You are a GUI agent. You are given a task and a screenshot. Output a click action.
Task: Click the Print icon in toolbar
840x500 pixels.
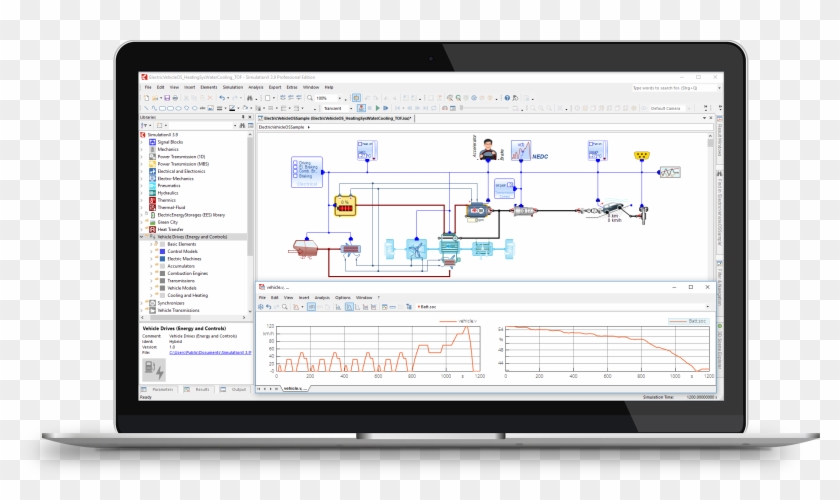point(175,98)
